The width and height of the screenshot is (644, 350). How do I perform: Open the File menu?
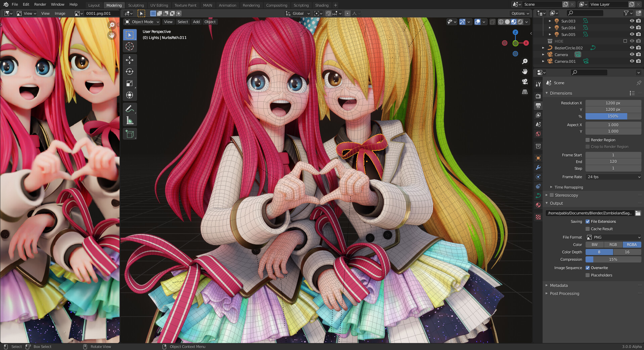point(15,4)
